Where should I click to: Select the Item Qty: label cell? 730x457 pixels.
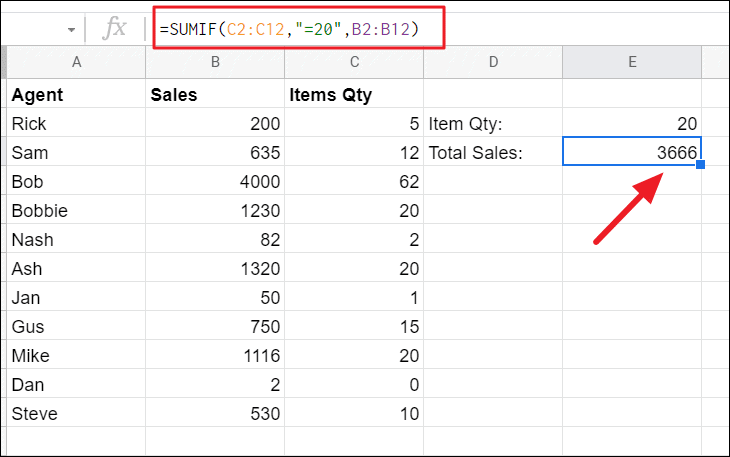click(492, 124)
